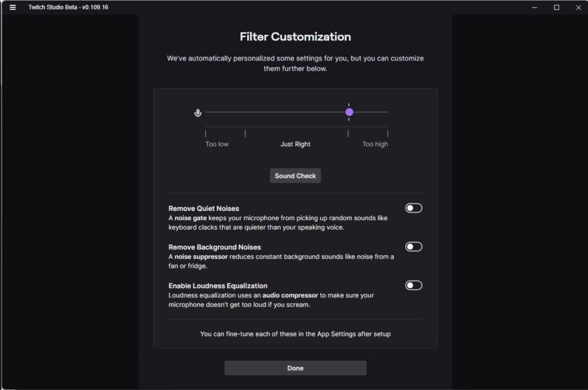Minimize the Twitch Studio window
Image resolution: width=588 pixels, height=390 pixels.
click(x=535, y=7)
